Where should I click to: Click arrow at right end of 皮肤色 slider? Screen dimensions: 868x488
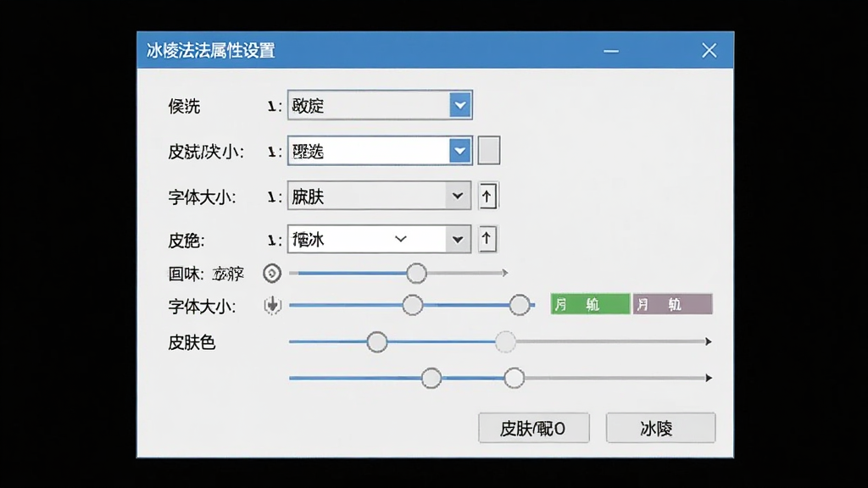708,342
